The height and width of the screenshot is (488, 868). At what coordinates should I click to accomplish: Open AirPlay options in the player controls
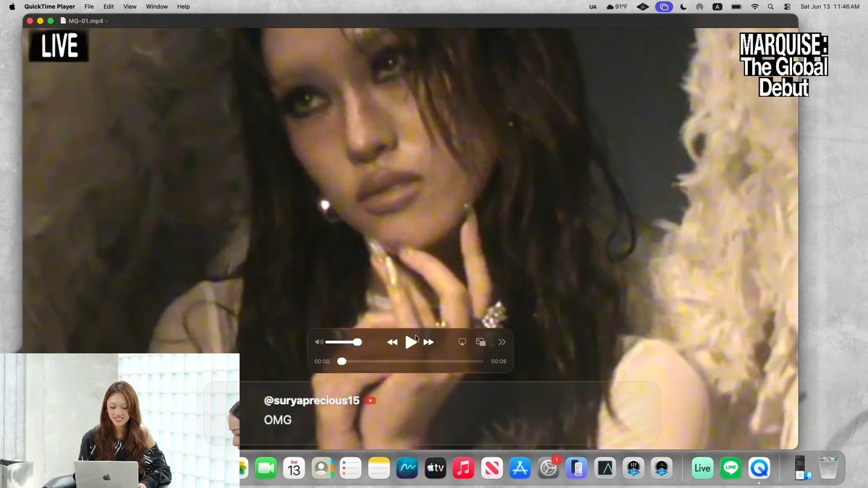(462, 342)
